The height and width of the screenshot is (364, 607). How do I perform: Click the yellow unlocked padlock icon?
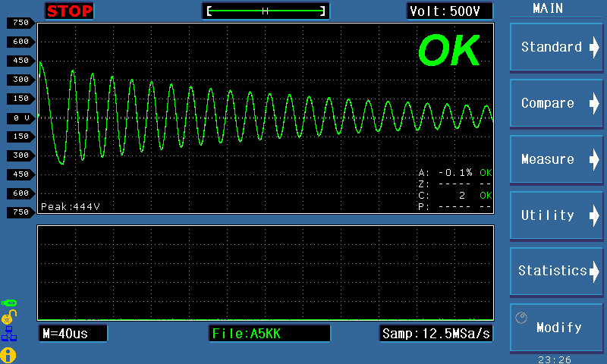(8, 316)
